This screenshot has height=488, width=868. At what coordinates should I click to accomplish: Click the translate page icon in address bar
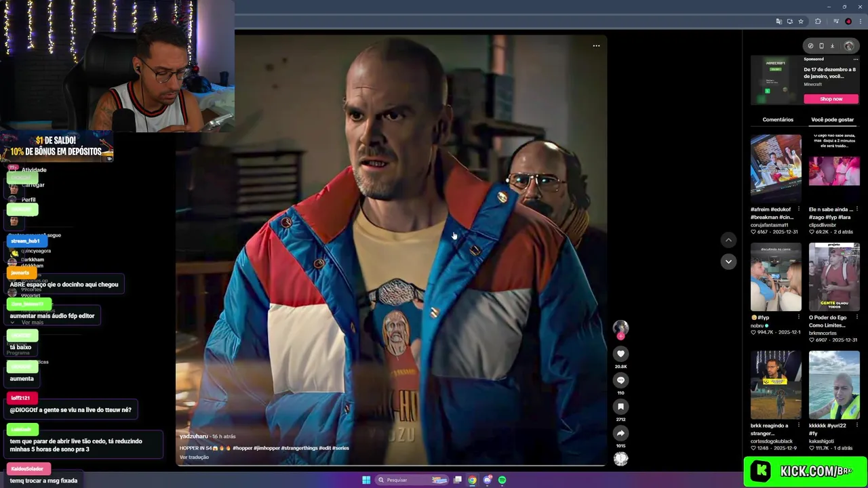[x=778, y=22]
